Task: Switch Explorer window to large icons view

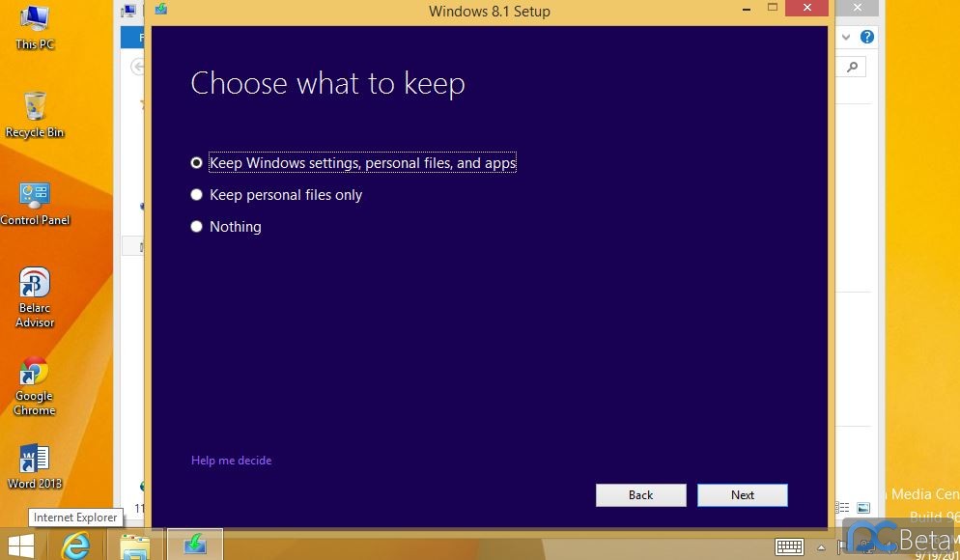Action: pos(863,507)
